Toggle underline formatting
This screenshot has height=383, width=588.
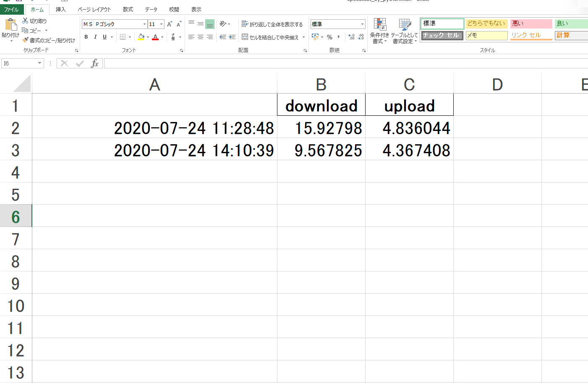[105, 37]
